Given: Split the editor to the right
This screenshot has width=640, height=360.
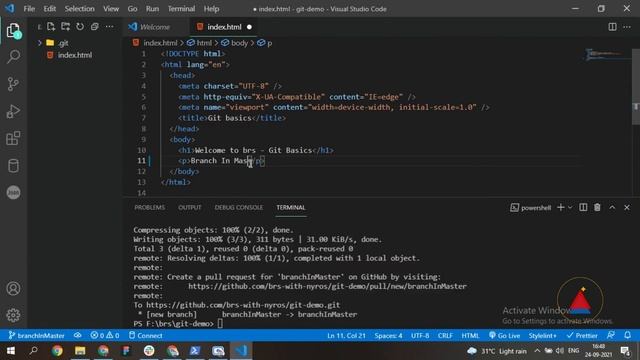Looking at the screenshot, I should (612, 27).
